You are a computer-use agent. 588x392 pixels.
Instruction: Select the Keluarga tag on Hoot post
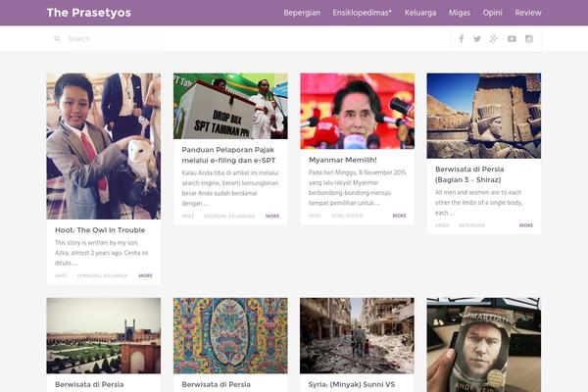116,275
